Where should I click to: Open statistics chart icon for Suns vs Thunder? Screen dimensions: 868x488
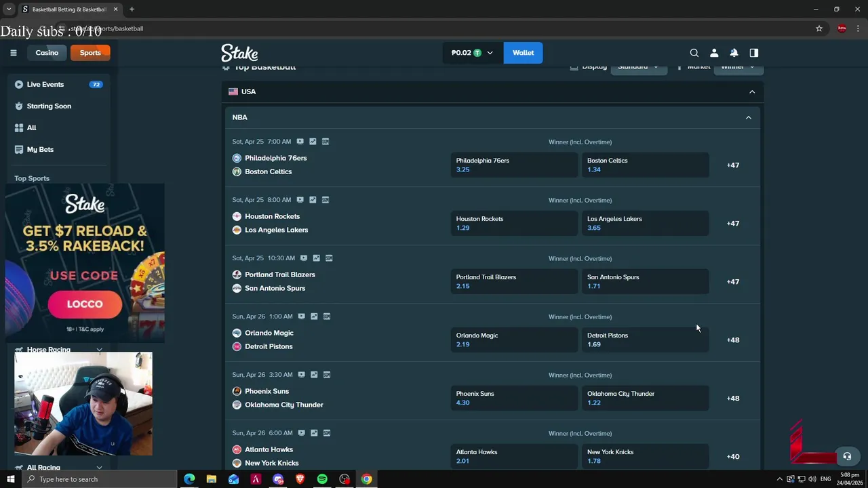314,375
